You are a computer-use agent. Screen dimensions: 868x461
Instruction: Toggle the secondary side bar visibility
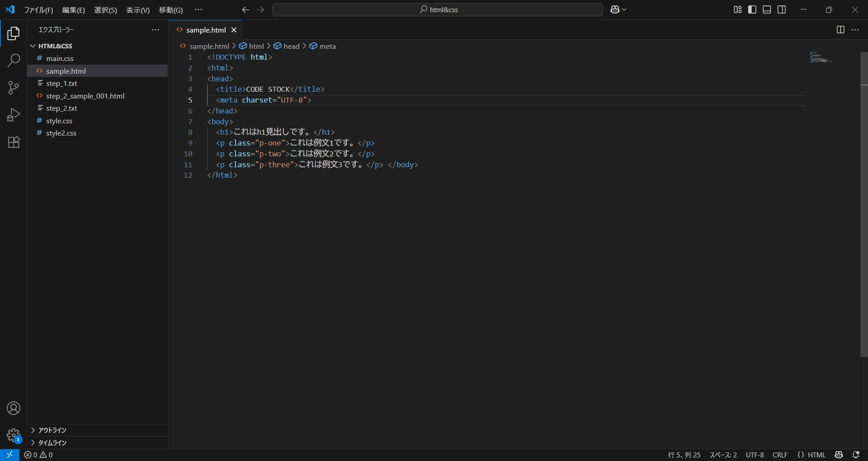(782, 10)
